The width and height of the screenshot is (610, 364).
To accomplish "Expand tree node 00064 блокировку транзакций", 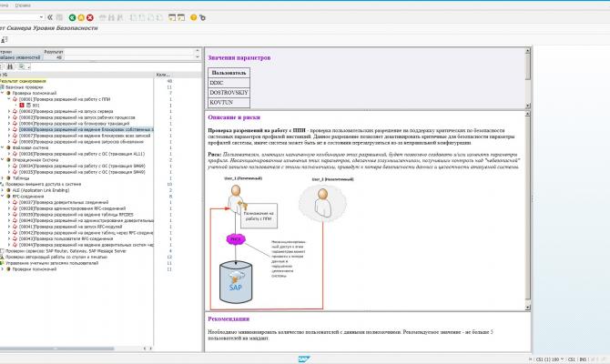I will (9, 124).
